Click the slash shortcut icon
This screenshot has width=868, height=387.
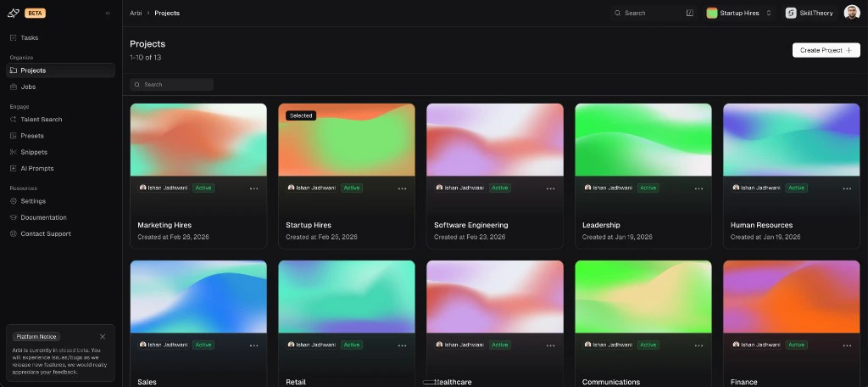point(690,13)
